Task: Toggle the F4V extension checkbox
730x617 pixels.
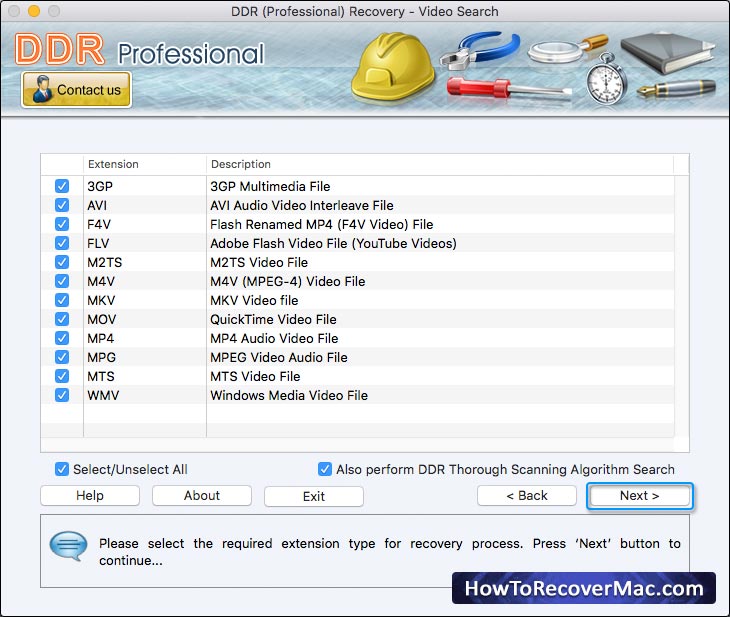Action: point(62,224)
